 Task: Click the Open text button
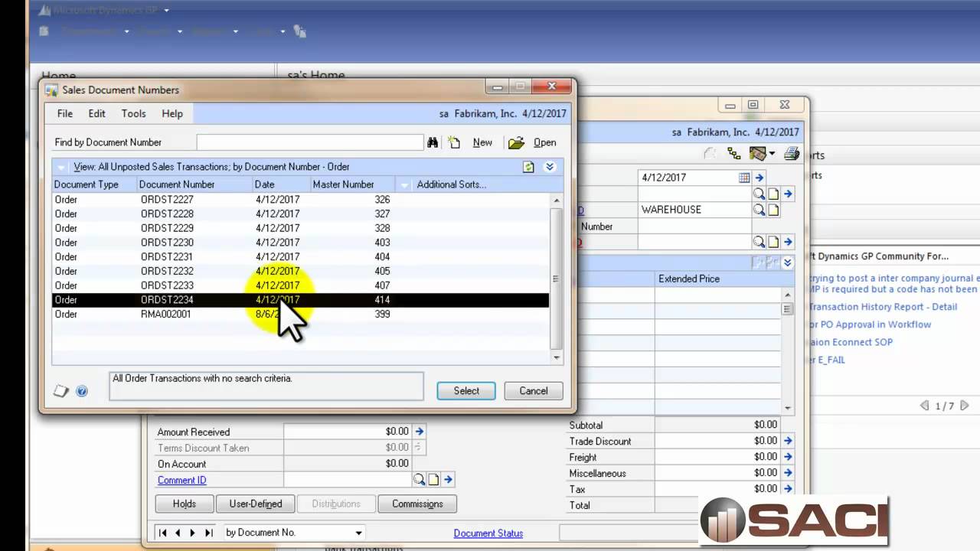click(x=544, y=142)
